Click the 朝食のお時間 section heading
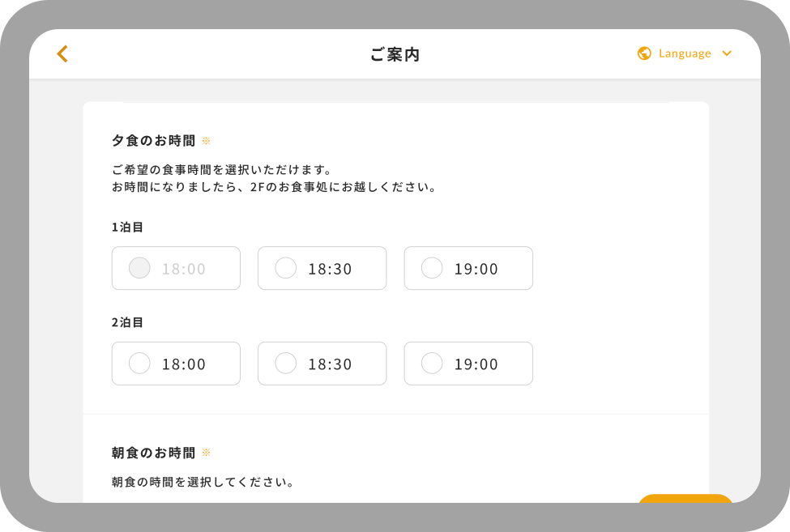The width and height of the screenshot is (790, 532). tap(152, 452)
